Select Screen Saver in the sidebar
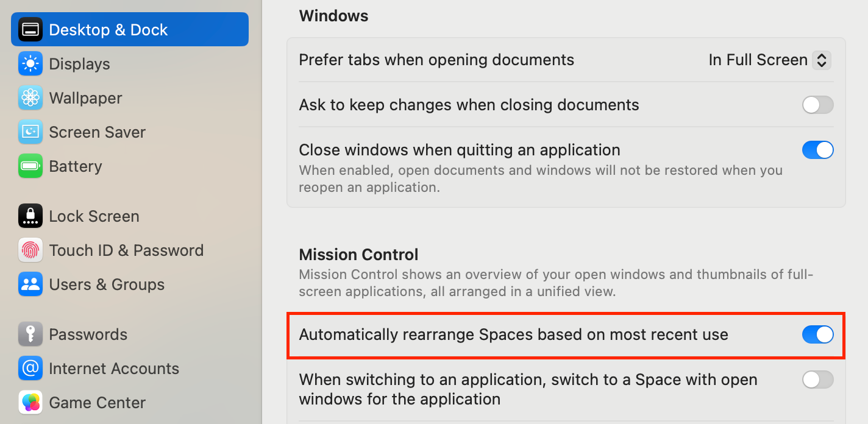868x424 pixels. point(130,132)
